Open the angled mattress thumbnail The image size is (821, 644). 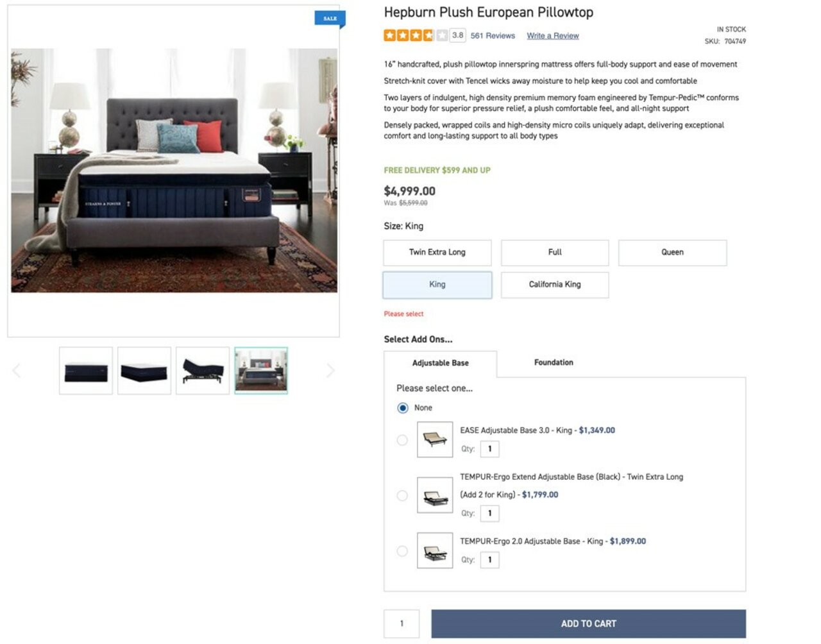coord(144,371)
